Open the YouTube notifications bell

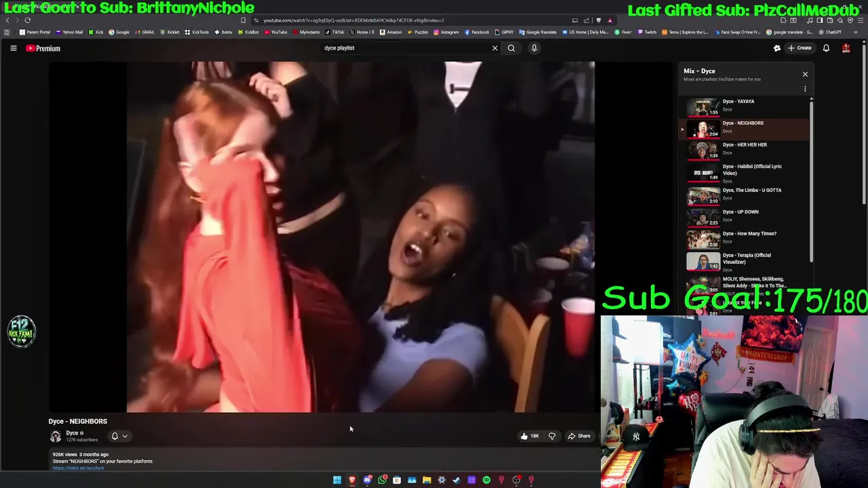coord(826,48)
